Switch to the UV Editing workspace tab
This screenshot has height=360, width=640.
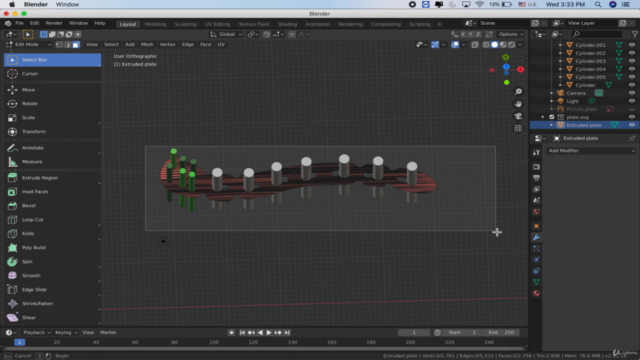[x=218, y=24]
